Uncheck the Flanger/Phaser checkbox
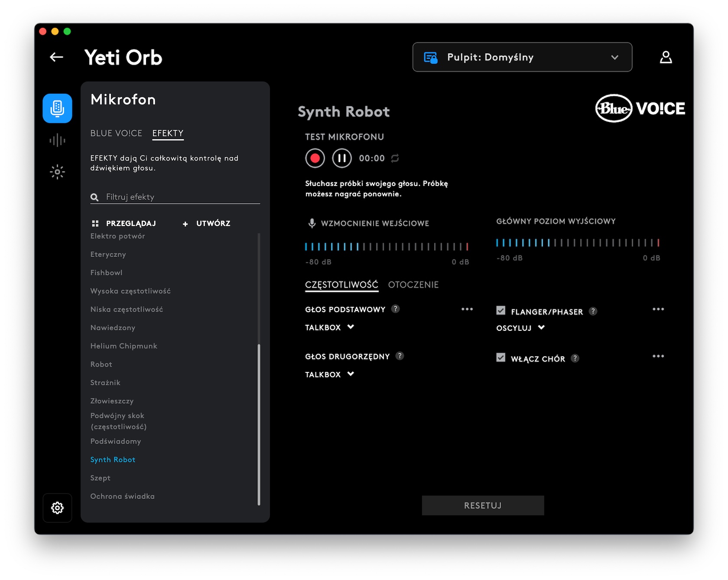 [501, 311]
